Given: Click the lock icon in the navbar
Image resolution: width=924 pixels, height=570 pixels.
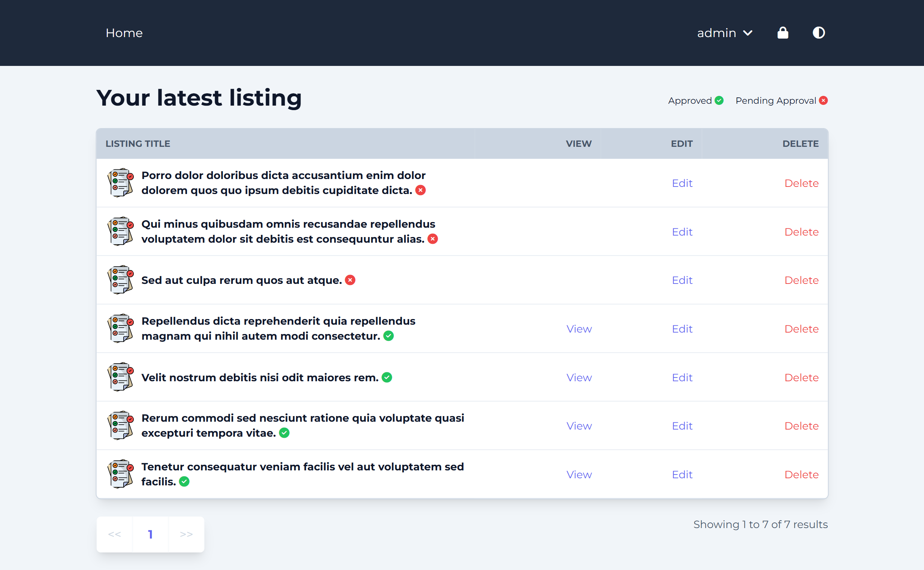Looking at the screenshot, I should 783,33.
